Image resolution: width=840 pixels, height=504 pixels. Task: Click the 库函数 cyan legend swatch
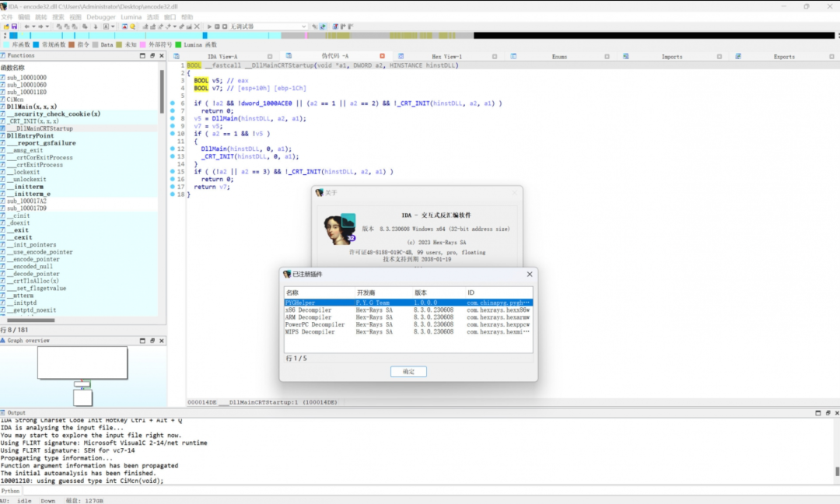coord(6,45)
